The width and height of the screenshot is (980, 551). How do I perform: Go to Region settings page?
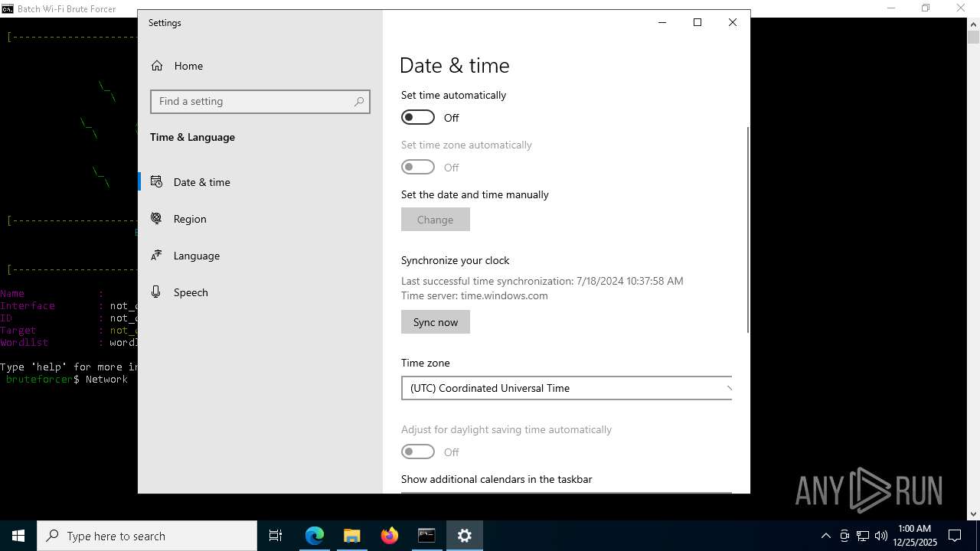[260, 219]
